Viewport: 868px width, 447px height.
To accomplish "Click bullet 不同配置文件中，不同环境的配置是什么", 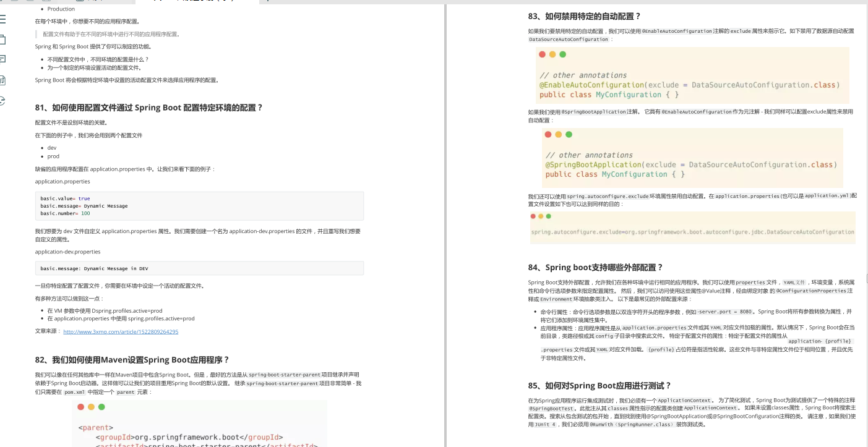I will [98, 59].
